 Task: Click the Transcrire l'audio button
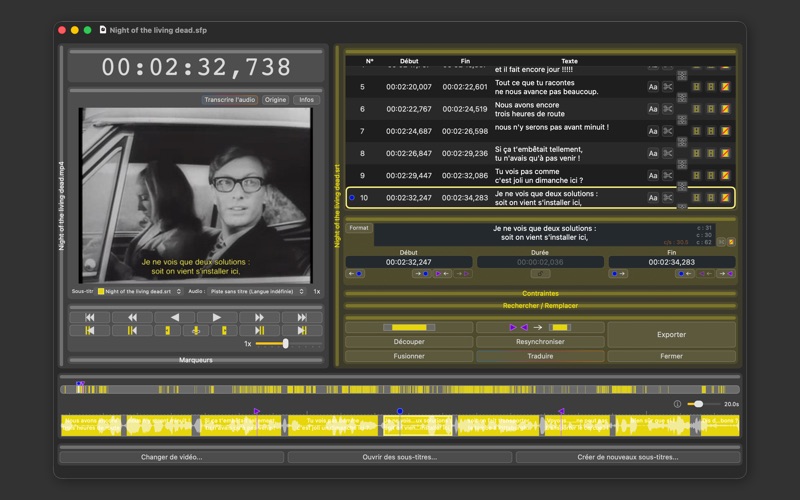coord(230,100)
